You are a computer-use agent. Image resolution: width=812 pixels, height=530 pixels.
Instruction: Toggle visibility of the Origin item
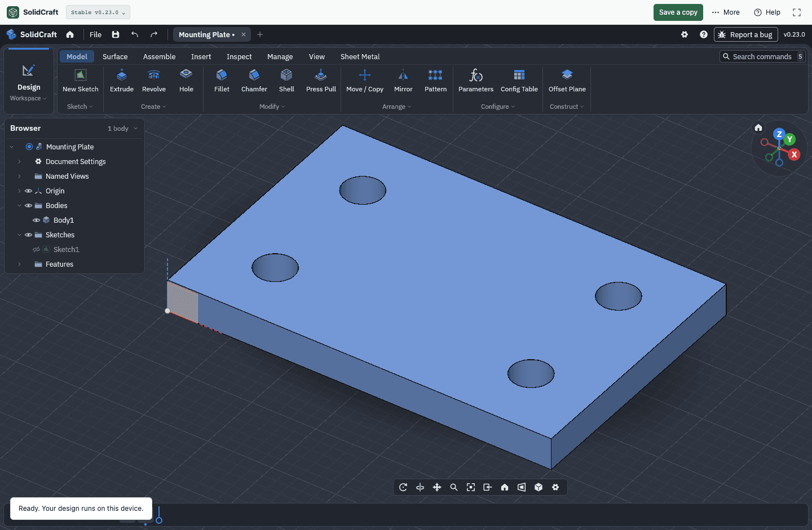[28, 191]
